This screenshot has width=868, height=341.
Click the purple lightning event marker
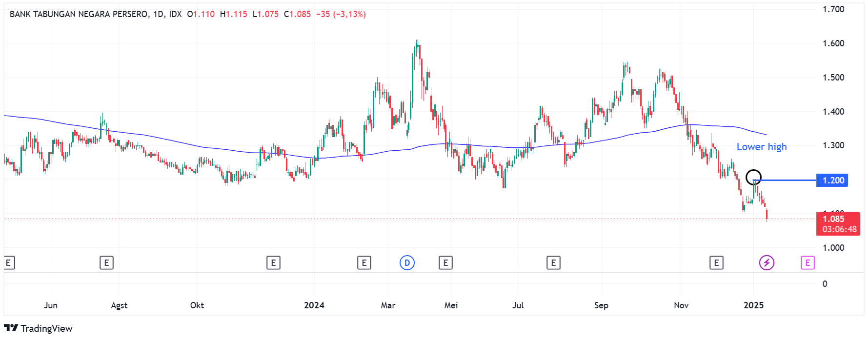click(x=767, y=263)
